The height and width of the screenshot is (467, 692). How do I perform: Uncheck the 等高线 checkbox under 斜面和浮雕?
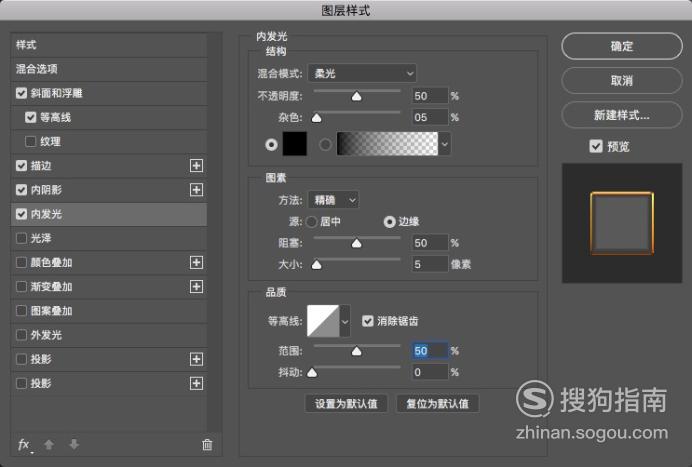coord(30,117)
